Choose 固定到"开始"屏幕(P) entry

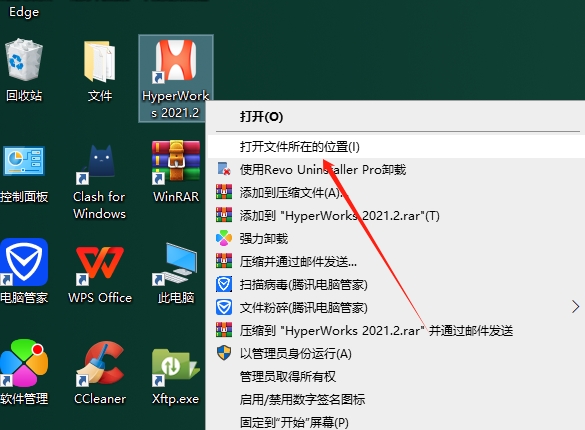[395, 423]
